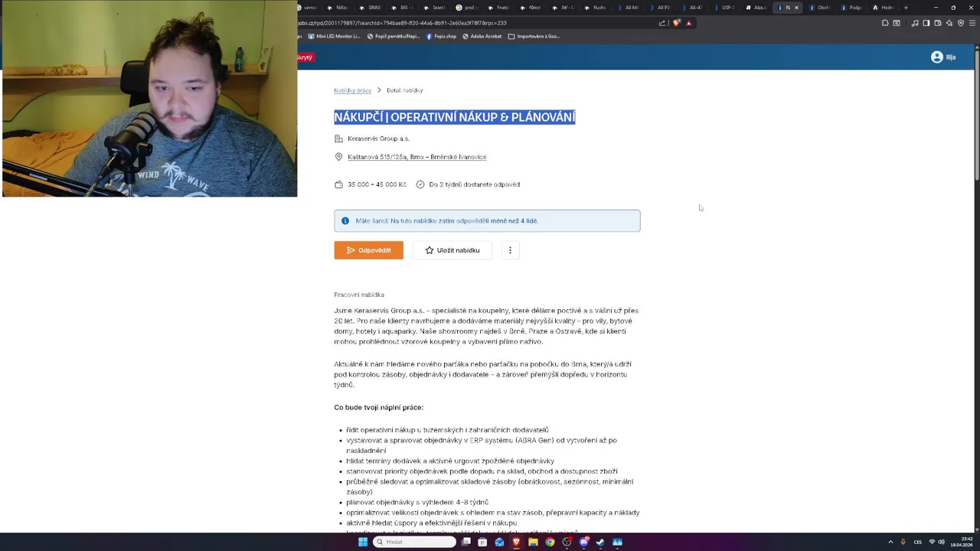Click the location pin icon
The width and height of the screenshot is (980, 551).
(x=338, y=157)
